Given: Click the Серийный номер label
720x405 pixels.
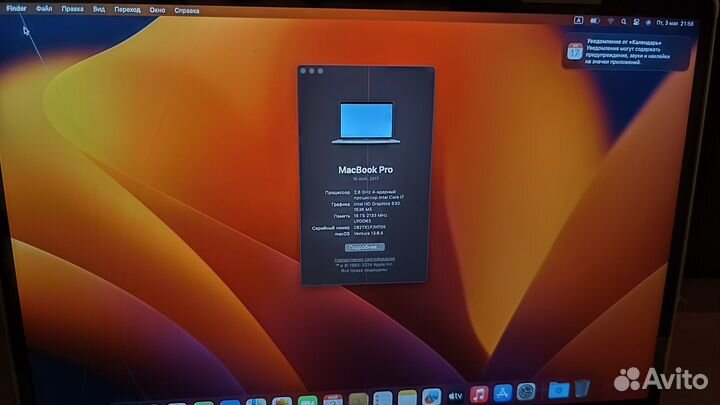Looking at the screenshot, I should coord(331,228).
